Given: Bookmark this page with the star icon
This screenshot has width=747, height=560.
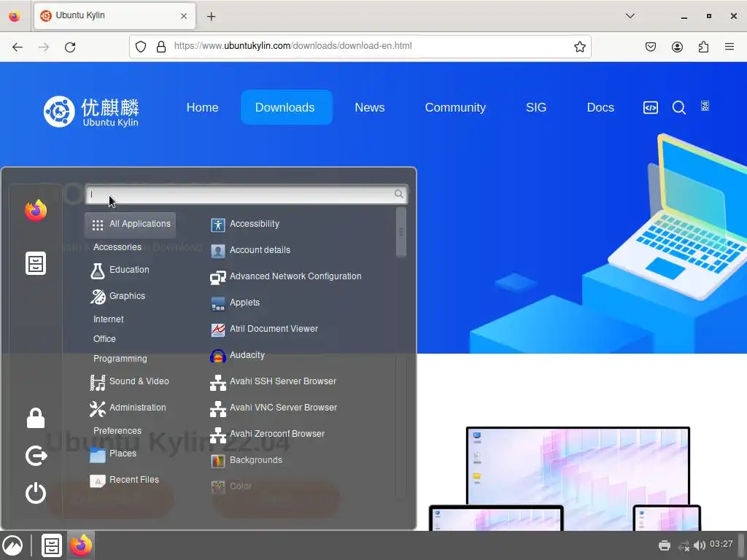Looking at the screenshot, I should click(x=579, y=47).
